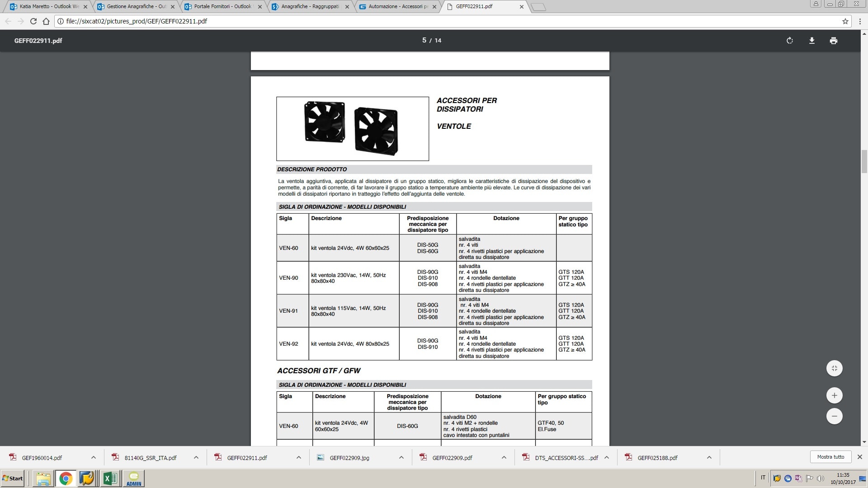The height and width of the screenshot is (488, 868).
Task: Zoom out of the PDF
Action: (834, 416)
